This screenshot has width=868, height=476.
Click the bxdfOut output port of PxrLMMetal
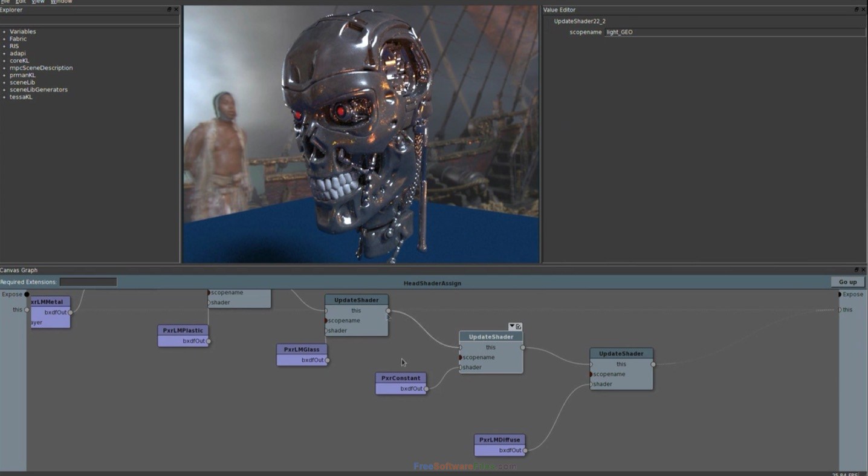tap(71, 313)
